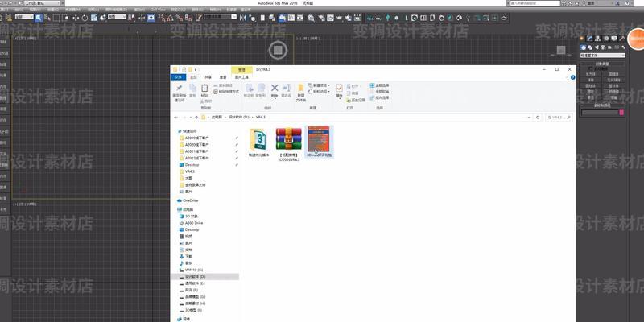Open Civil View menu in 3ds Max
The width and height of the screenshot is (644, 322).
(158, 9)
